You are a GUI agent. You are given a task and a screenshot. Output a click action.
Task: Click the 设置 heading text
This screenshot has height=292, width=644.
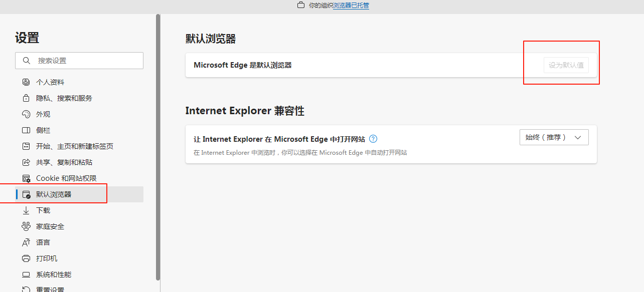point(27,38)
